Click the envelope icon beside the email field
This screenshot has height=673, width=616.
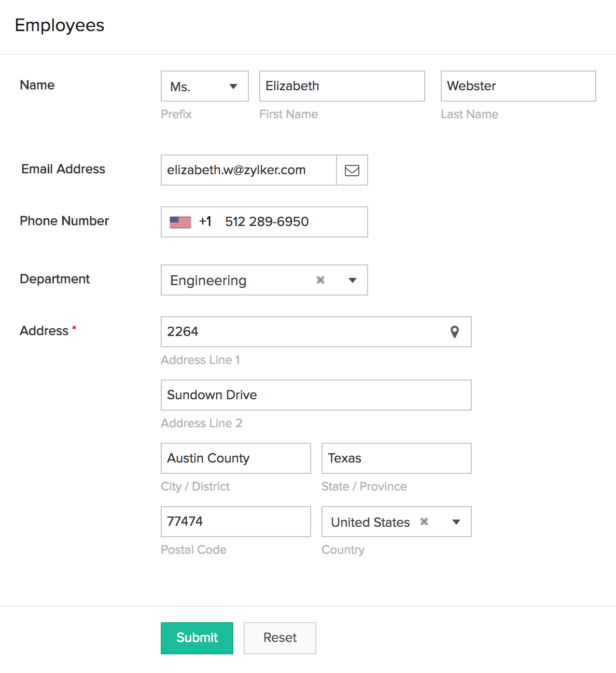point(352,170)
